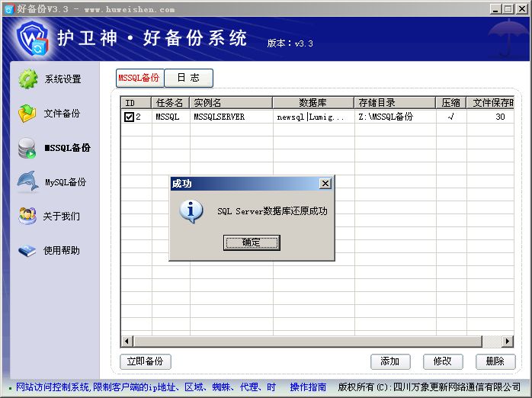Click the table's scroll right arrow

coord(508,341)
